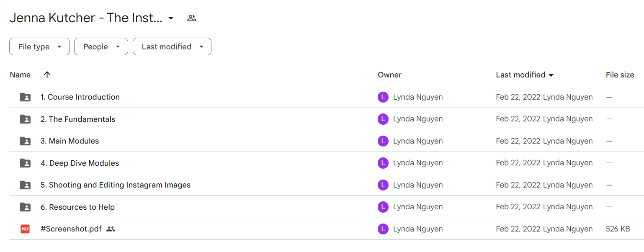Select the #Screenshot.pdf file name

point(71,229)
